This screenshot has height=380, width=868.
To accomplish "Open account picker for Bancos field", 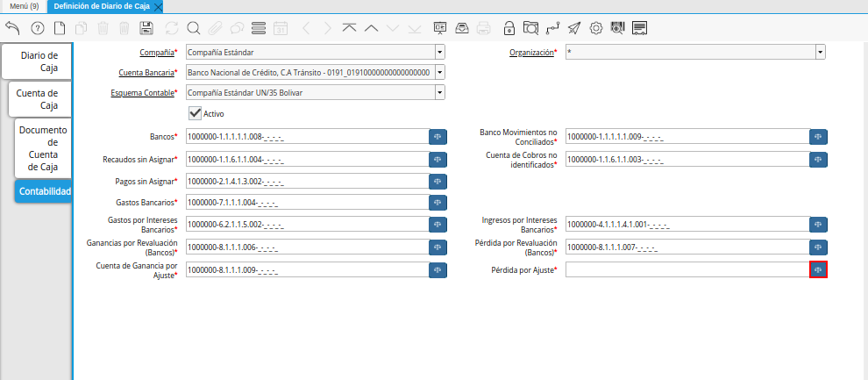I will tap(438, 136).
